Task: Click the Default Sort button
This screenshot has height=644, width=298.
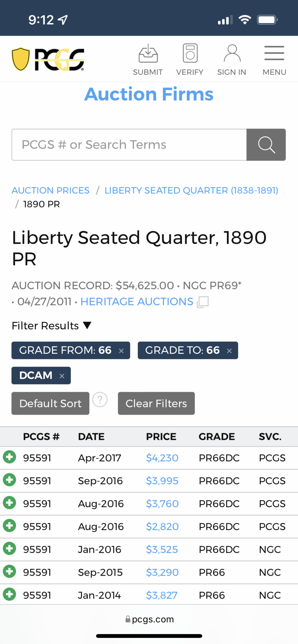Action: (50, 404)
